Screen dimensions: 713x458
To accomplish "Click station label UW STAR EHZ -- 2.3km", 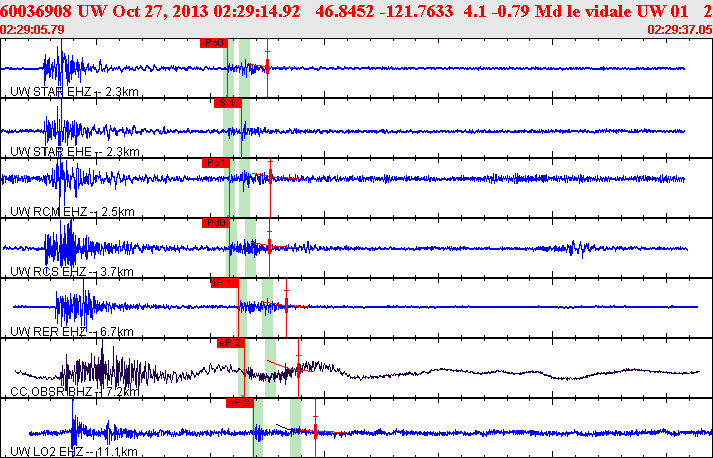I will (x=74, y=92).
